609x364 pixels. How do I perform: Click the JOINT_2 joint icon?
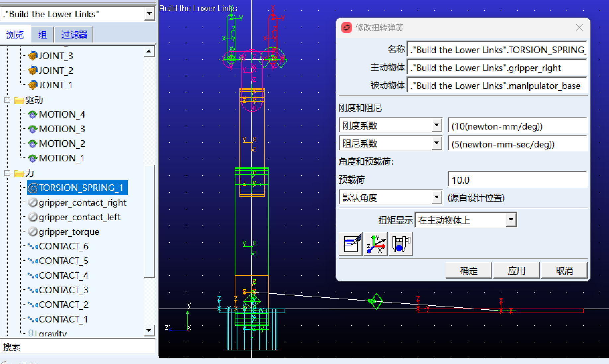[x=33, y=70]
